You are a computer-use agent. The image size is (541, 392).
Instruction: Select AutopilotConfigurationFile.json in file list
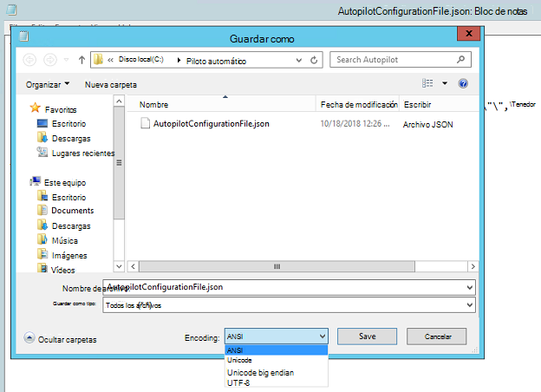[212, 123]
